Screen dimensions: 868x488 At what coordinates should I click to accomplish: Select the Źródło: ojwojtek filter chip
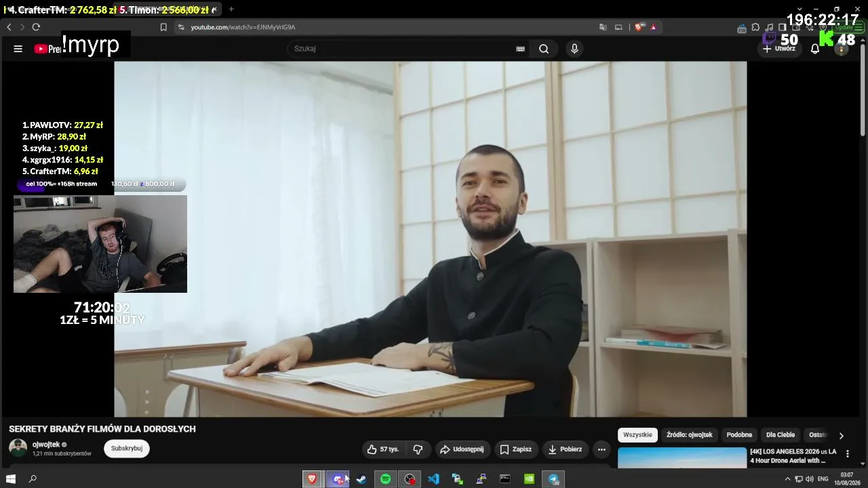pos(689,435)
